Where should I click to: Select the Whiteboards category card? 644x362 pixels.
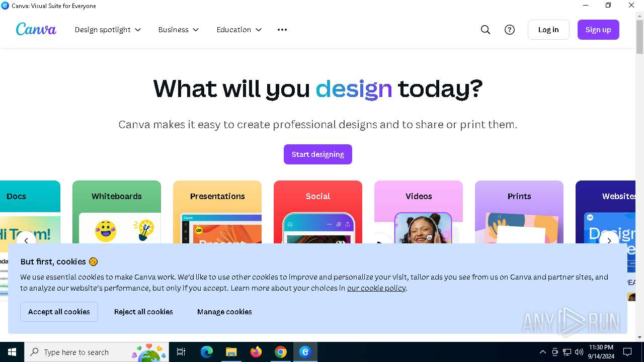117,212
